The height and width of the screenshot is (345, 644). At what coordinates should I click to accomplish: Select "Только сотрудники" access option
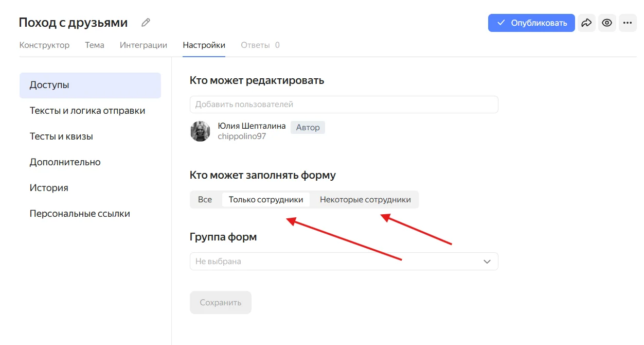pos(266,199)
